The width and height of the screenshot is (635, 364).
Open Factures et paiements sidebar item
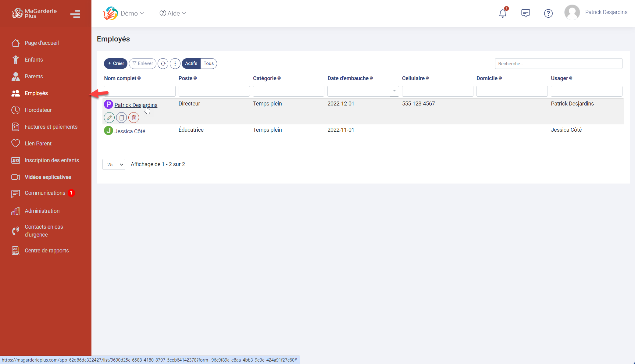pos(51,127)
